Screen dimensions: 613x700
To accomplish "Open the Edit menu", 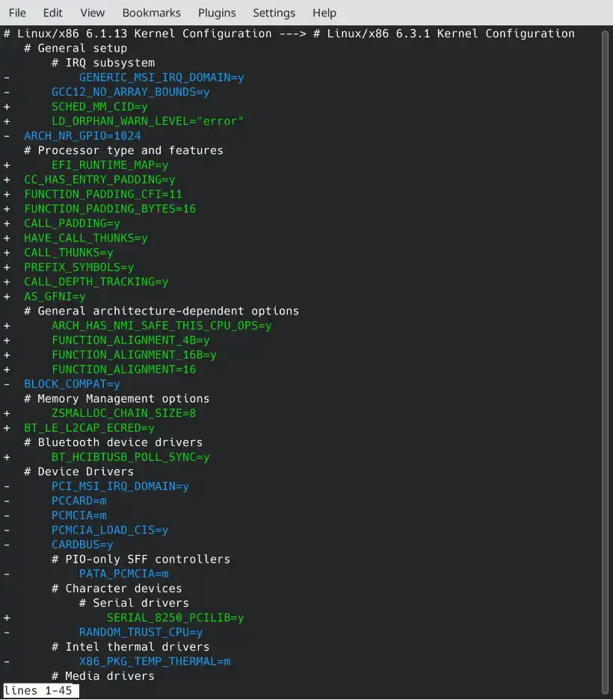I will tap(53, 13).
